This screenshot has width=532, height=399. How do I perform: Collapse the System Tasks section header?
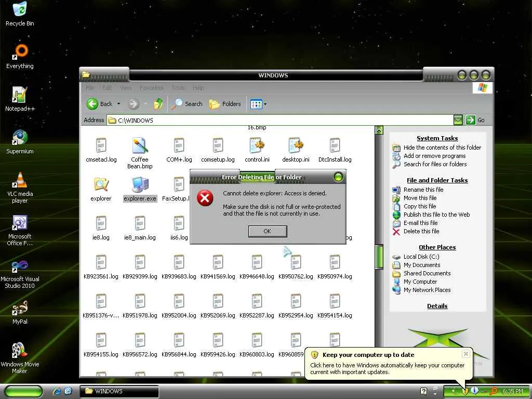pos(437,138)
